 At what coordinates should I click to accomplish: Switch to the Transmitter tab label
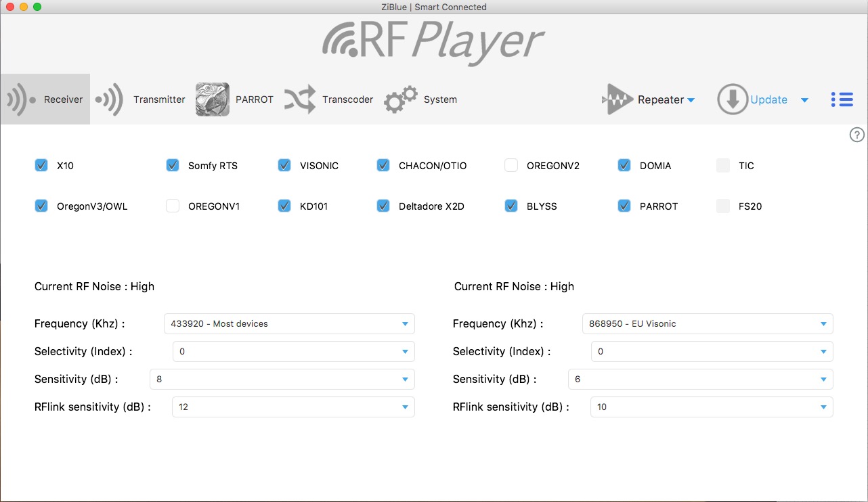[159, 99]
